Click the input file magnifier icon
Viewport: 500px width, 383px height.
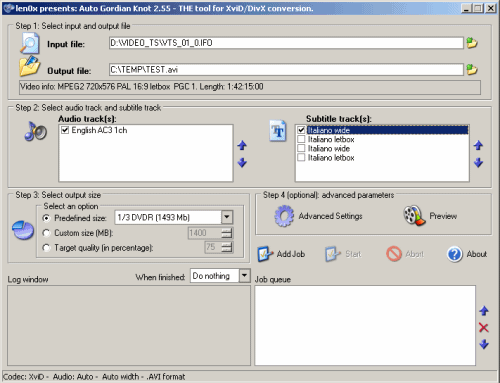coord(29,43)
